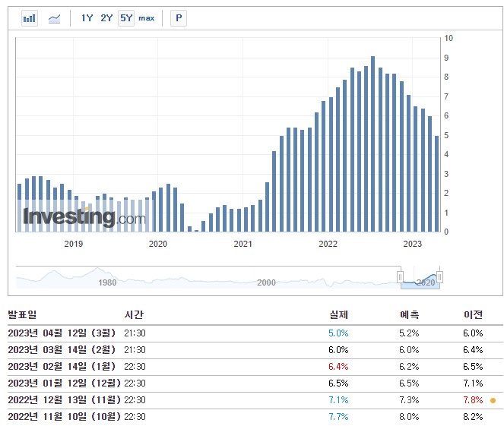
Task: Click the 시간 column header
Action: (134, 314)
